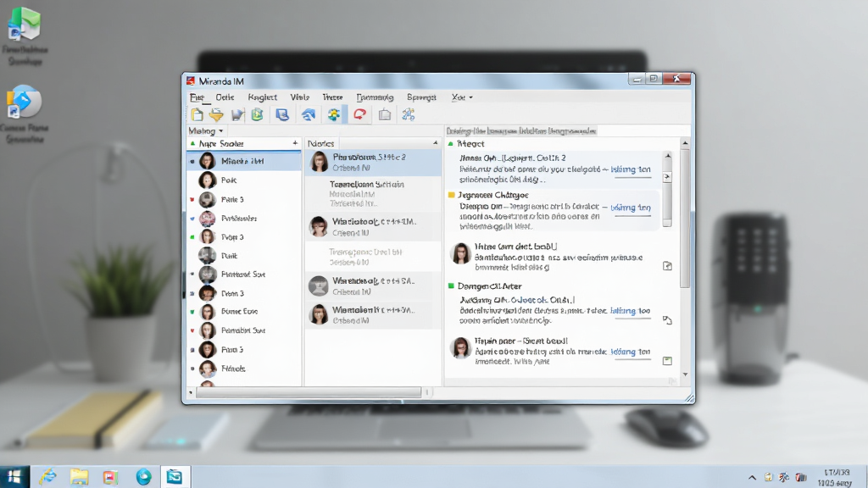Toggle the small square icon beside third message
The height and width of the screenshot is (488, 868).
668,266
